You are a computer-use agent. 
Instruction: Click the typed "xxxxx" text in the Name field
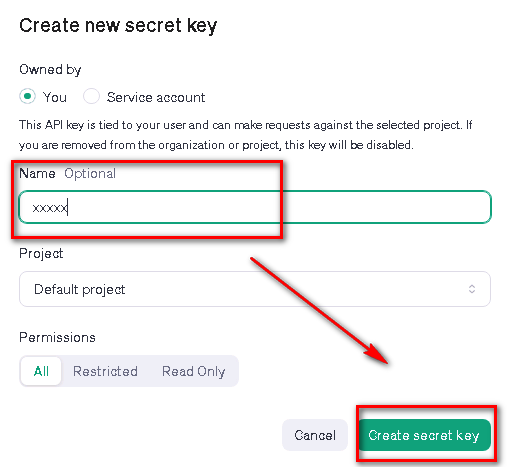click(50, 208)
